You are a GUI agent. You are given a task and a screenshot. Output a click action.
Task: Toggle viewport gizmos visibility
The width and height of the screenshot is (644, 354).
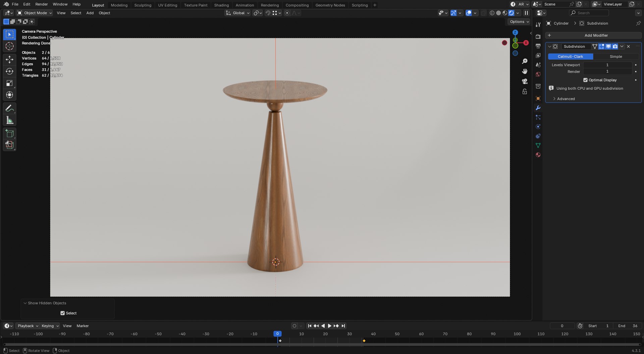(453, 13)
